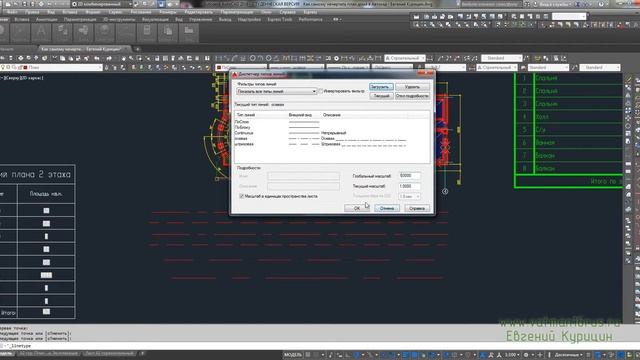The height and width of the screenshot is (360, 640).
Task: Click the Ванная text in the room table
Action: click(x=545, y=142)
